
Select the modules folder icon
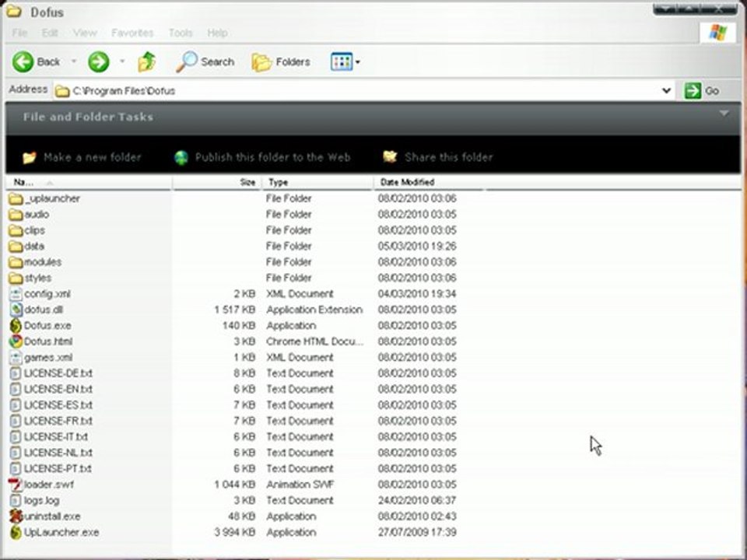click(x=16, y=262)
